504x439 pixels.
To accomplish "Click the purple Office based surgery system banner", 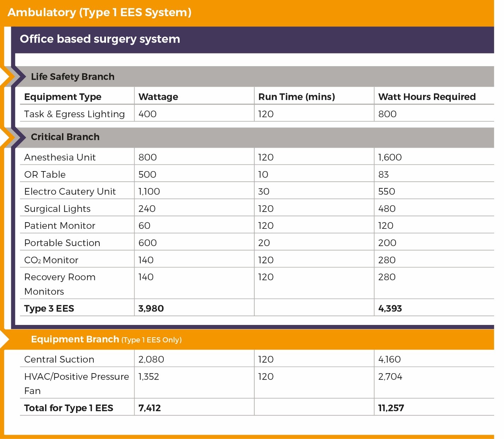I will pos(100,39).
